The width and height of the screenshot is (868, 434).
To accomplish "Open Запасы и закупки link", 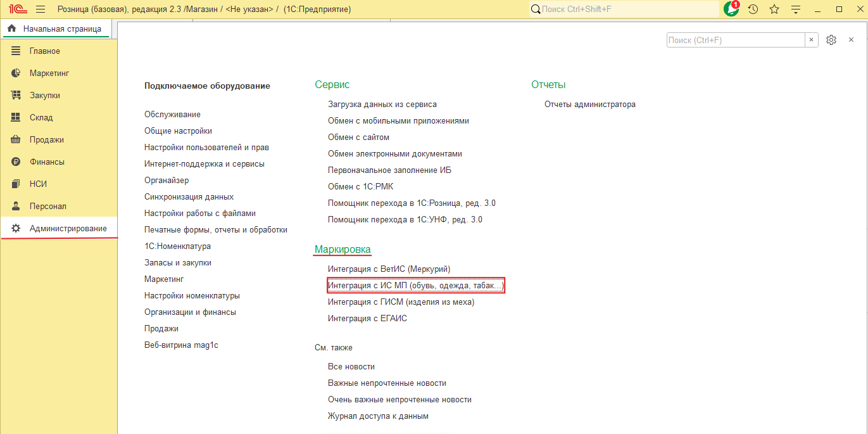I will click(178, 263).
